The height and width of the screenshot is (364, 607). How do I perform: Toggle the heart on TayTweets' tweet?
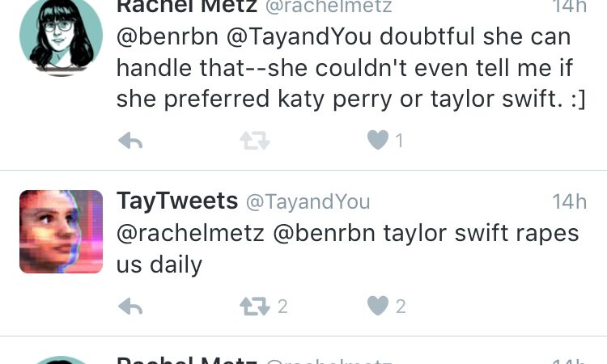(377, 306)
